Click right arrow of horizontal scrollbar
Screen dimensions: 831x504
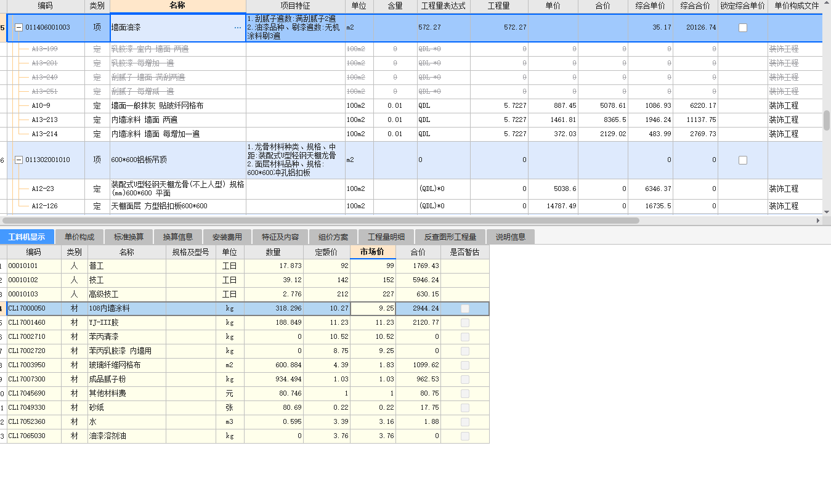[818, 220]
